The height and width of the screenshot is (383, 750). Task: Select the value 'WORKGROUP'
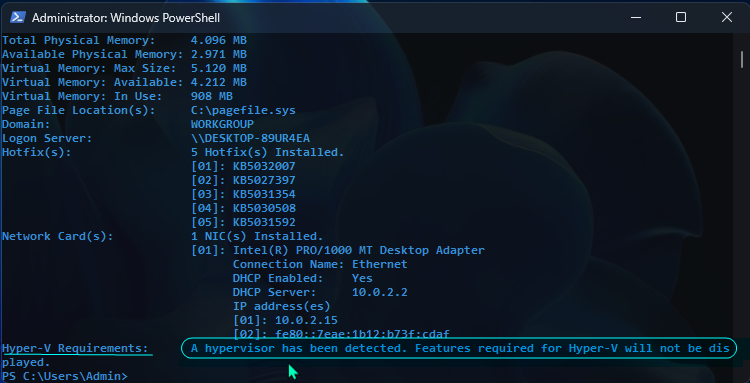222,124
